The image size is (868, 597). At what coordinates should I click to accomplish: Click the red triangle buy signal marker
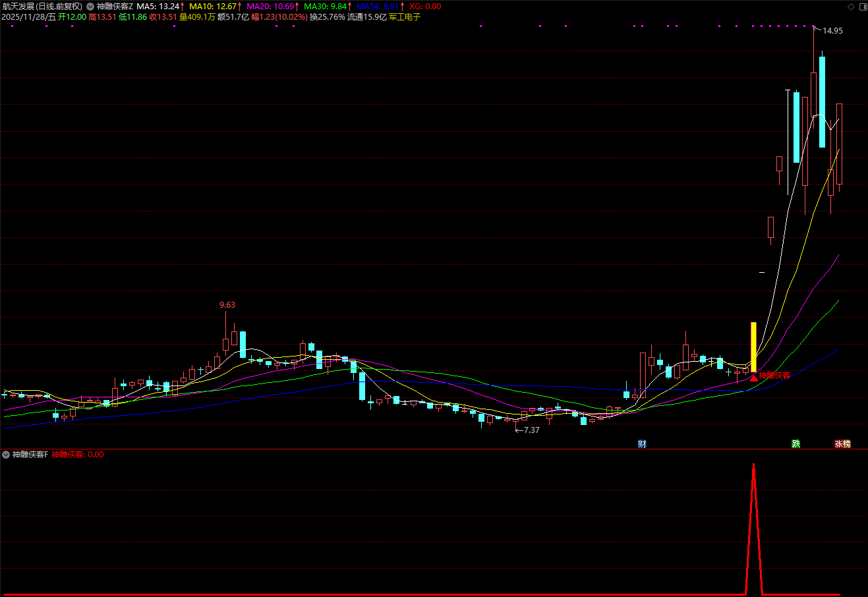(753, 378)
